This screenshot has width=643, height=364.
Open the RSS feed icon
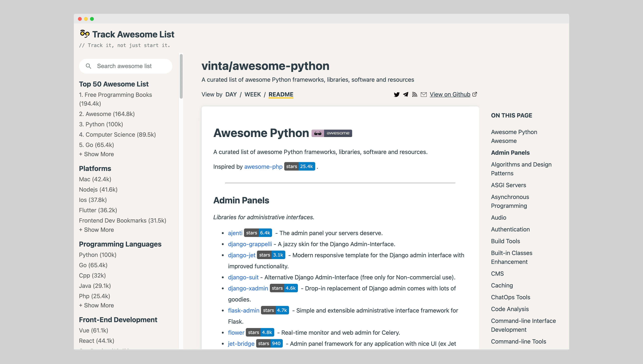[x=415, y=94]
